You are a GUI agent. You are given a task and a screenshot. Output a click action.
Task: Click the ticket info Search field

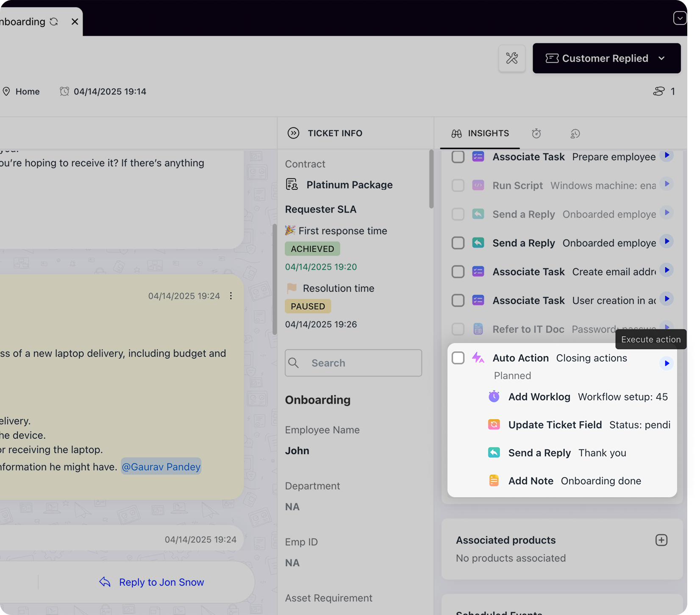[x=353, y=363]
